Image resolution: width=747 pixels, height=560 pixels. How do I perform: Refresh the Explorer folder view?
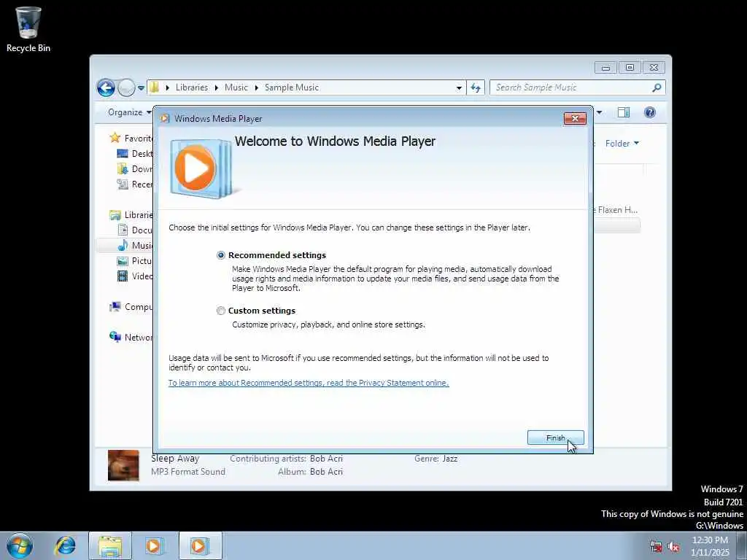476,87
